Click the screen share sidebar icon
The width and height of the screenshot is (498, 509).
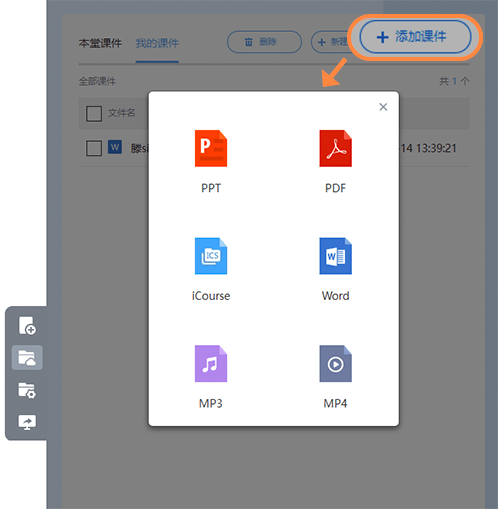tap(27, 422)
